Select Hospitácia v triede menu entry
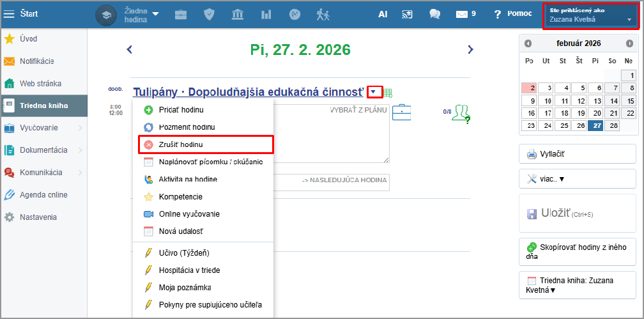The height and width of the screenshot is (319, 644). (203, 270)
